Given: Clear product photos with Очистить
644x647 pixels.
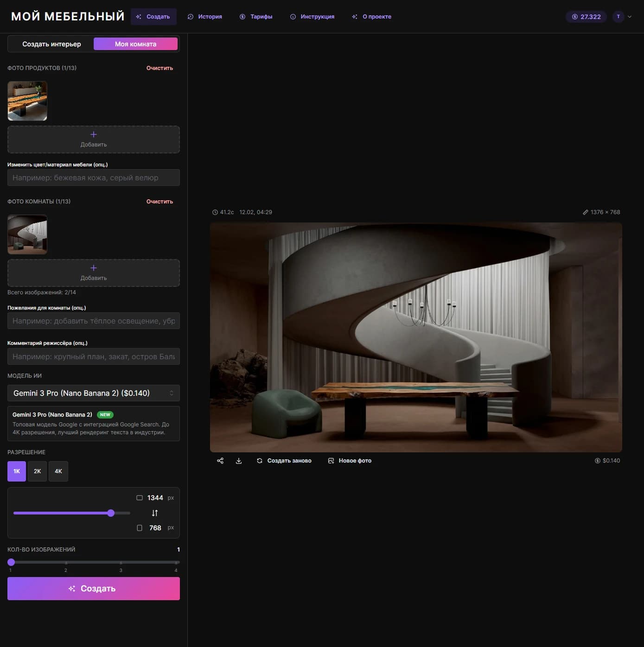Looking at the screenshot, I should (159, 68).
